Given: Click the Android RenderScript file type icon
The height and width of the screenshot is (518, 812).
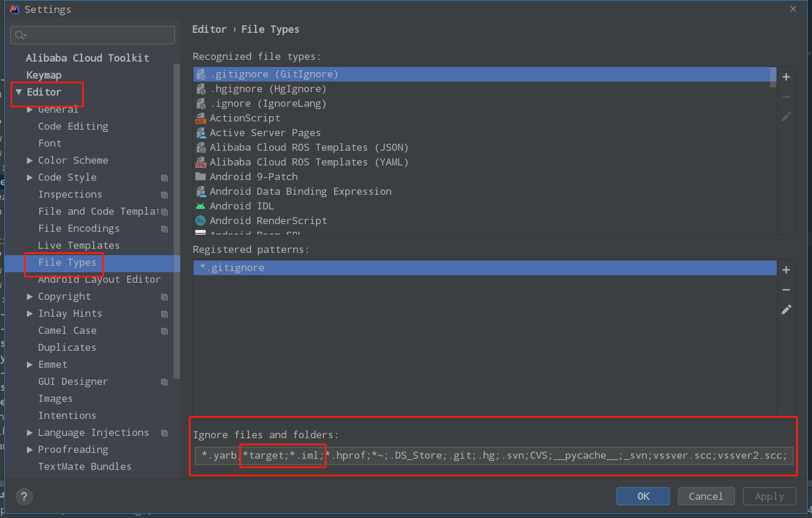Looking at the screenshot, I should [201, 221].
